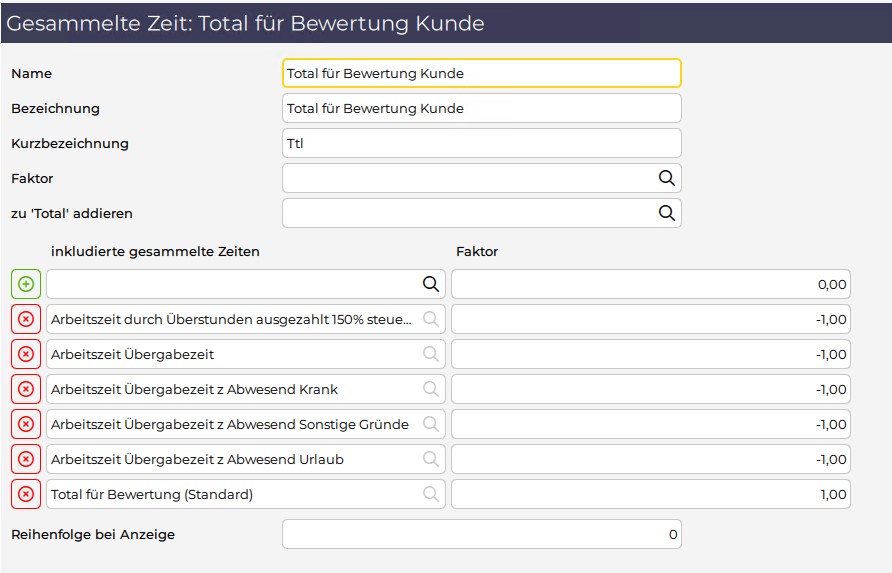Focus the Name text field
This screenshot has height=573, width=892.
tap(482, 73)
